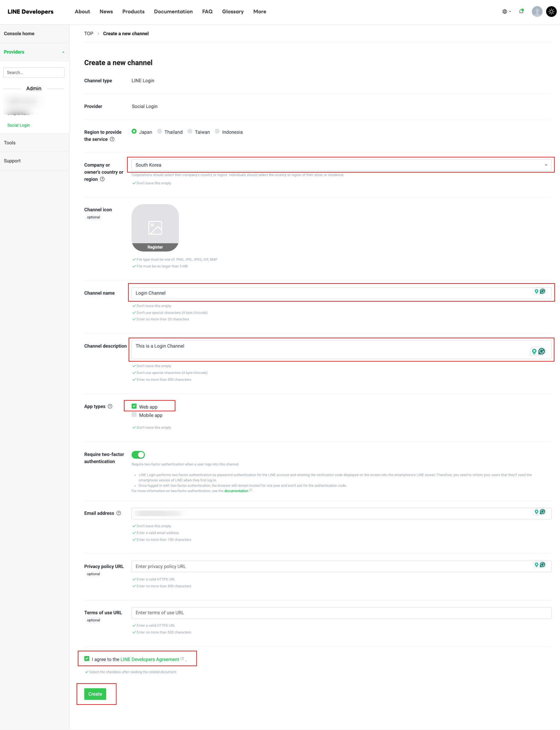Click help icon next to Region to provide the service
Viewport: 560px width, 730px height.
click(112, 139)
